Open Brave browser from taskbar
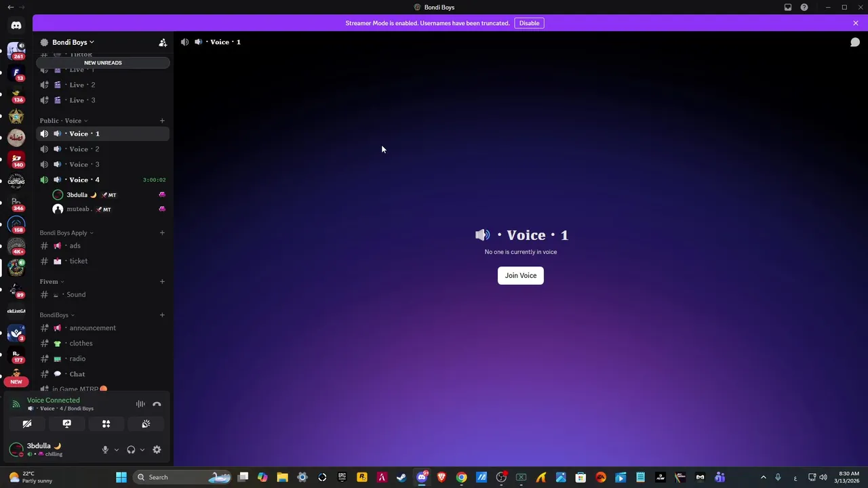Screen dimensions: 868x488 pyautogui.click(x=441, y=477)
